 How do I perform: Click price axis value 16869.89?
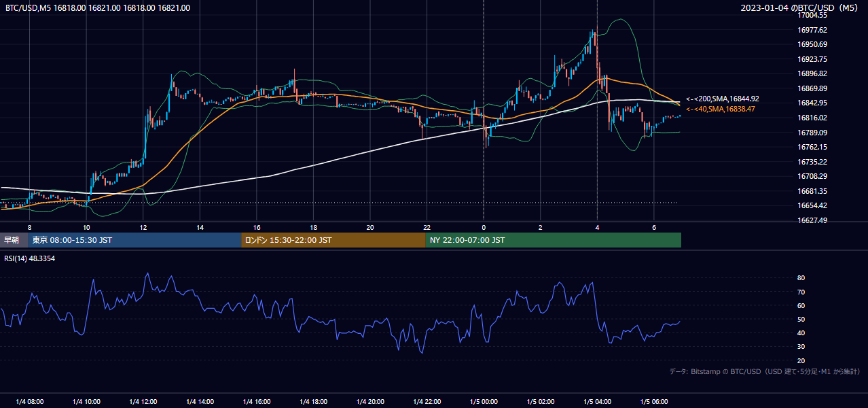pyautogui.click(x=812, y=88)
